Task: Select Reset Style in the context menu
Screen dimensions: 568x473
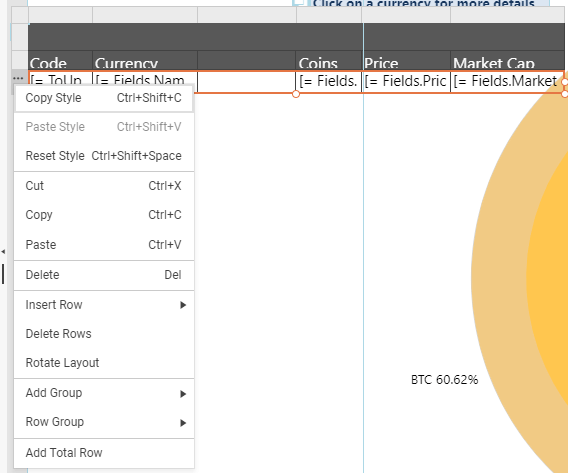Action: [104, 156]
